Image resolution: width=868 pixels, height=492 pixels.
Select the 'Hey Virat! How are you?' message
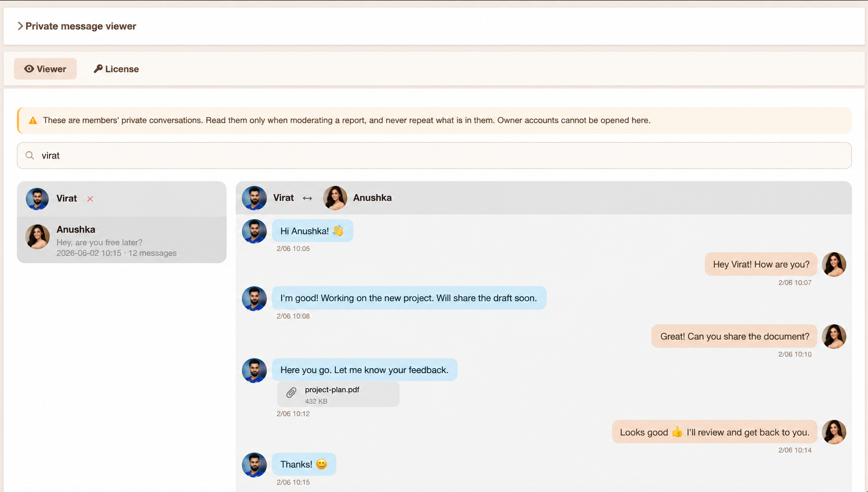(x=761, y=264)
